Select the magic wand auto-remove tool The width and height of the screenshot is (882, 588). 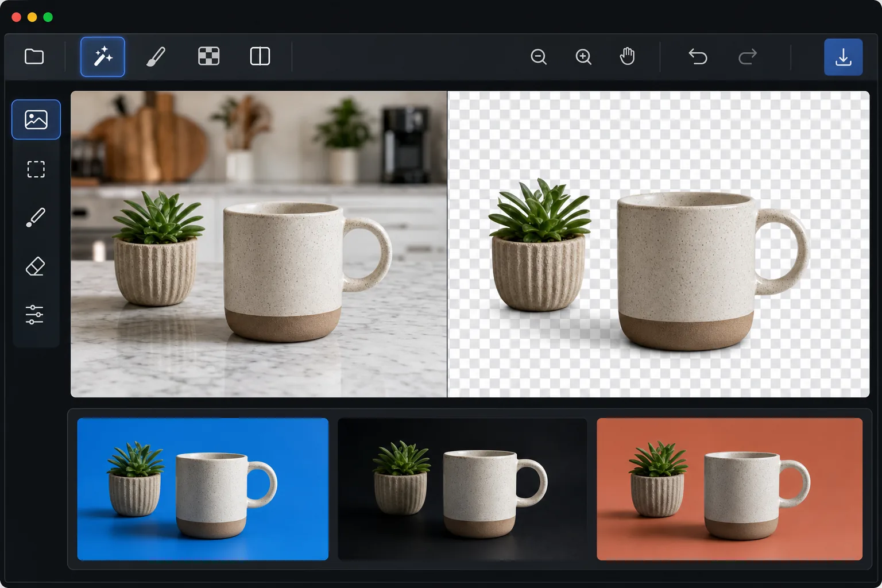103,57
